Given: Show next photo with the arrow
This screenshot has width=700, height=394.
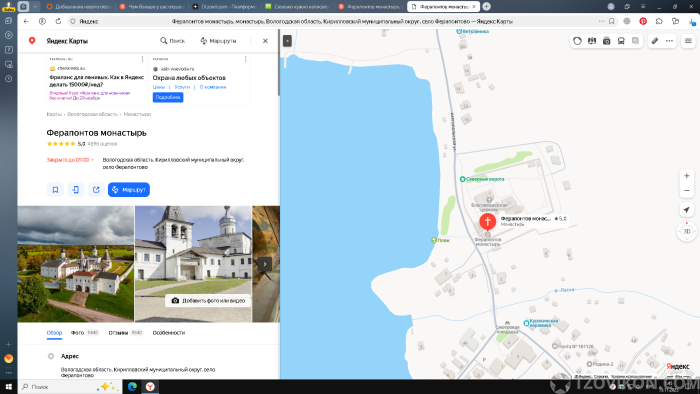Looking at the screenshot, I should coord(265,264).
